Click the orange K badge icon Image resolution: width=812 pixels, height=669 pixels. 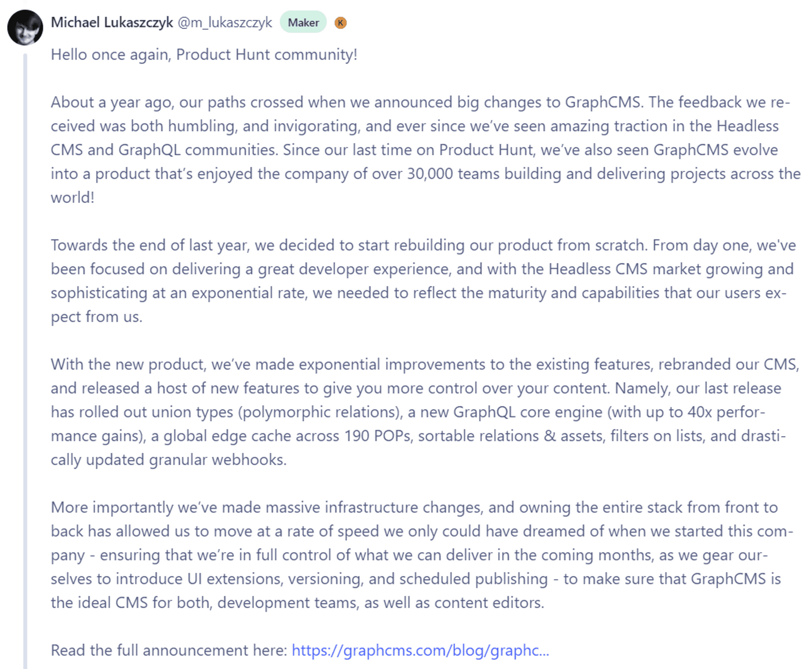click(x=340, y=23)
